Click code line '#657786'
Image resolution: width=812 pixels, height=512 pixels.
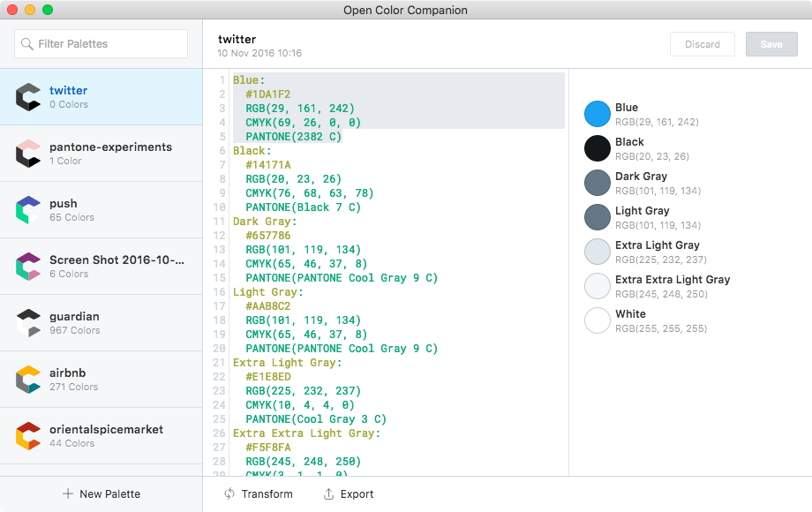tap(268, 236)
